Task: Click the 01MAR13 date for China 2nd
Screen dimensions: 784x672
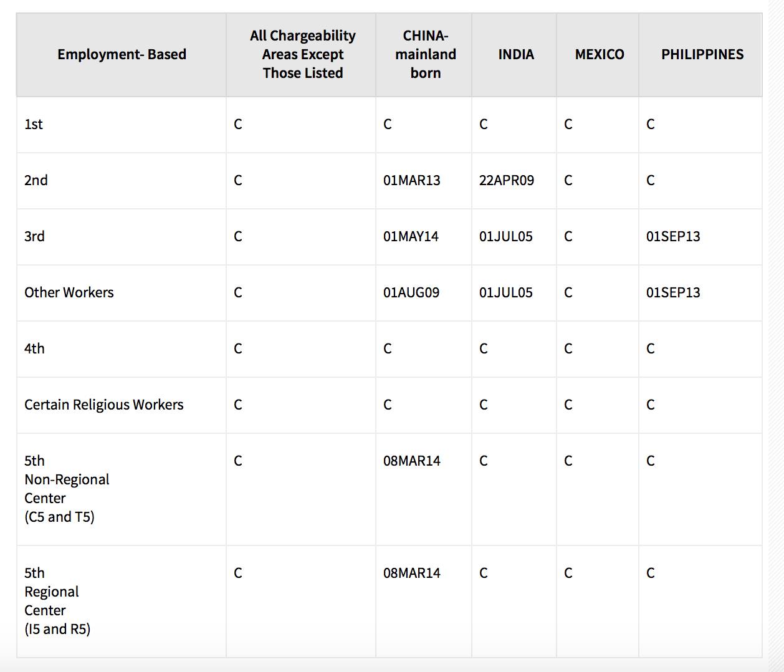Action: [411, 181]
